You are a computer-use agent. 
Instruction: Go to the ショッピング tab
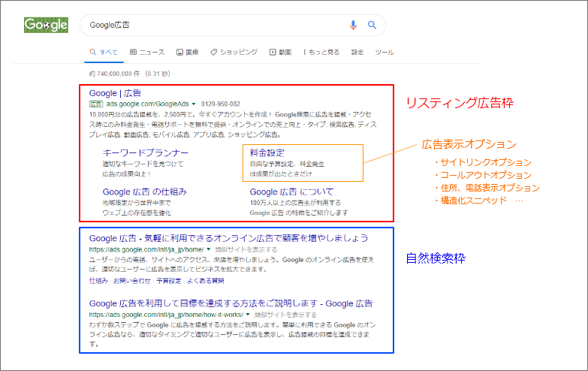pos(234,52)
